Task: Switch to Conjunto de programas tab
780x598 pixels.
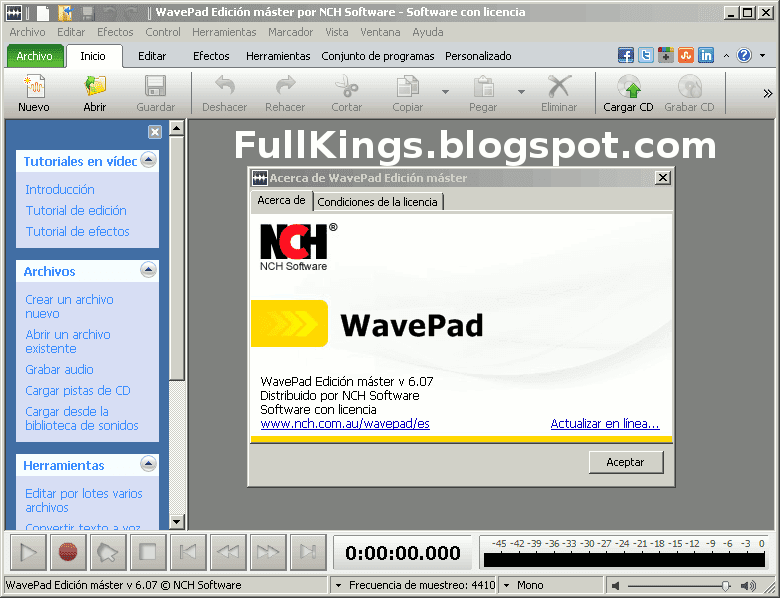Action: click(x=378, y=56)
